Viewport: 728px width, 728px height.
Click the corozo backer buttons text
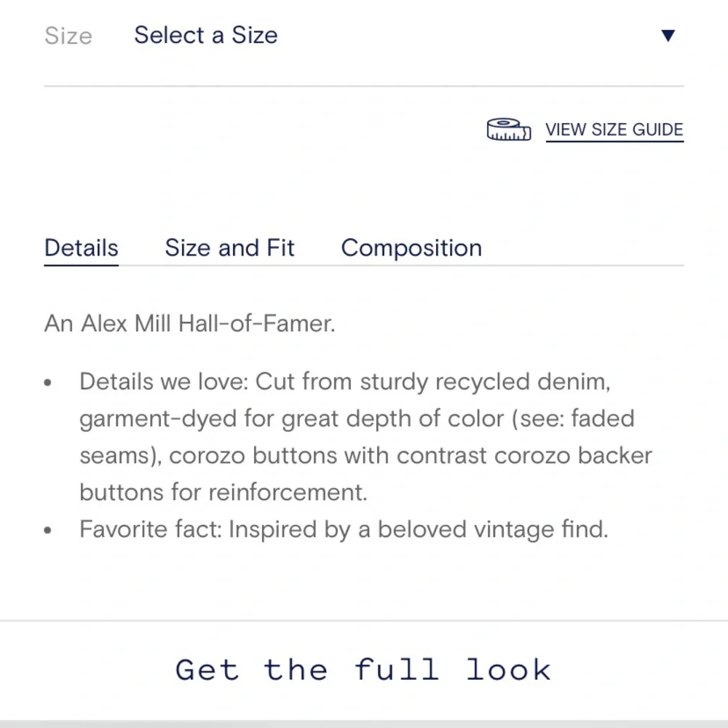point(573,456)
